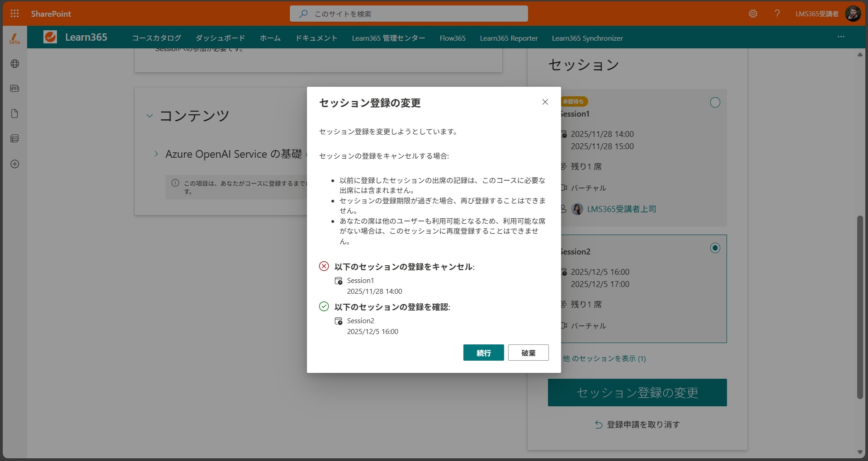This screenshot has width=868, height=461.
Task: Click the SharePoint title link
Action: 51,14
